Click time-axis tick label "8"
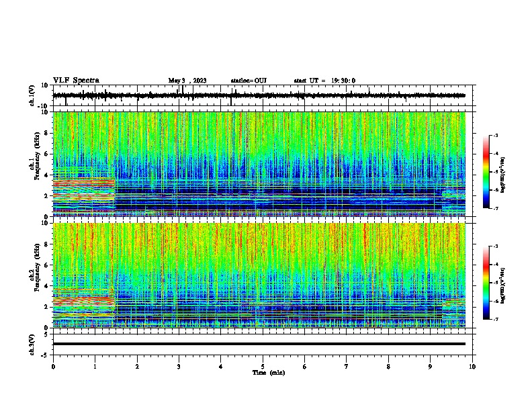This screenshot has height=411, width=532. click(x=388, y=367)
